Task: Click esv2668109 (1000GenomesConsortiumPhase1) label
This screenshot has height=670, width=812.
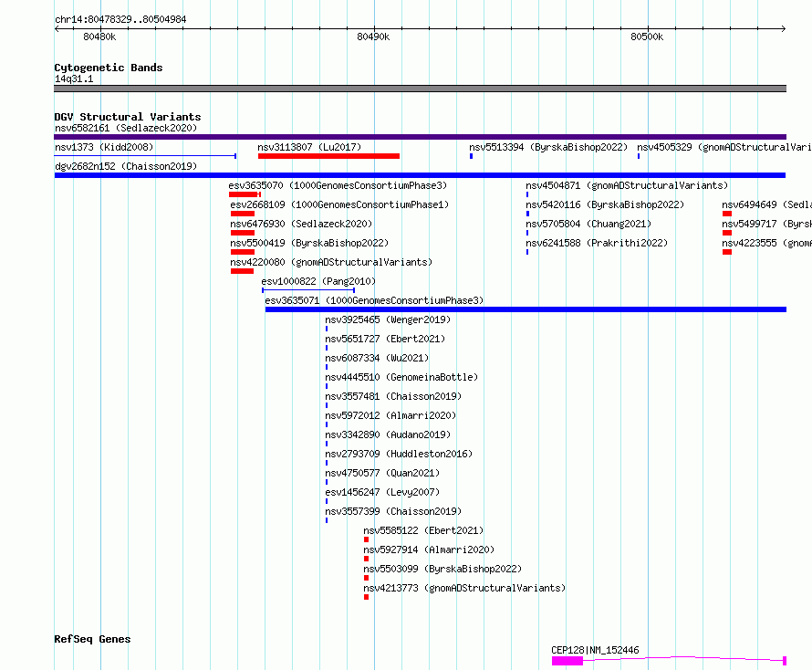Action: coord(339,204)
